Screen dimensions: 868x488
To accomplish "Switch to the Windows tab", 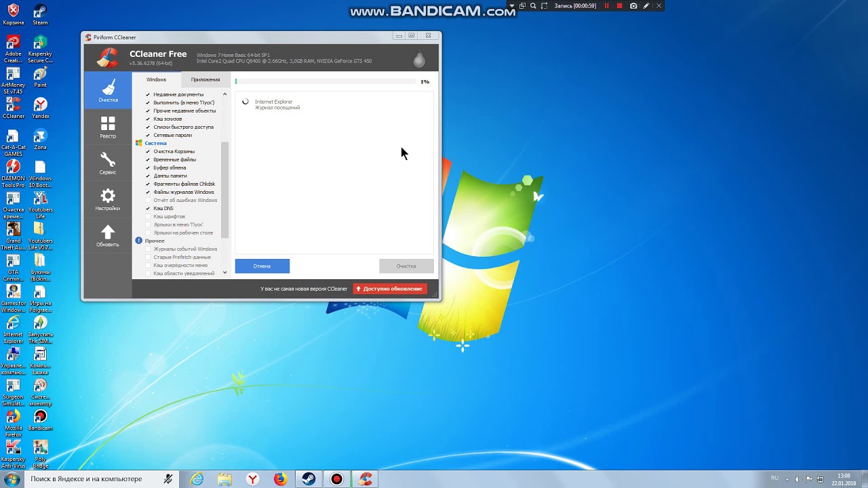I will tap(156, 80).
